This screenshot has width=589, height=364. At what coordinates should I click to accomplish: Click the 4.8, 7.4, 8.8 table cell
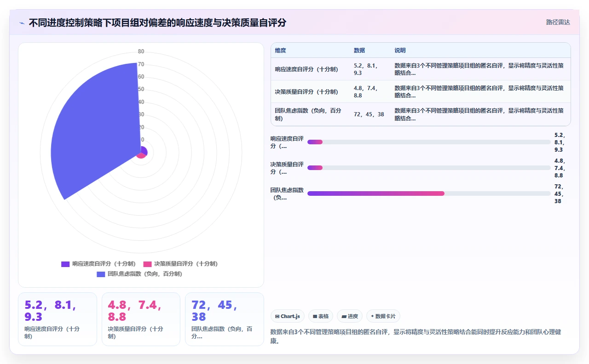(x=366, y=92)
